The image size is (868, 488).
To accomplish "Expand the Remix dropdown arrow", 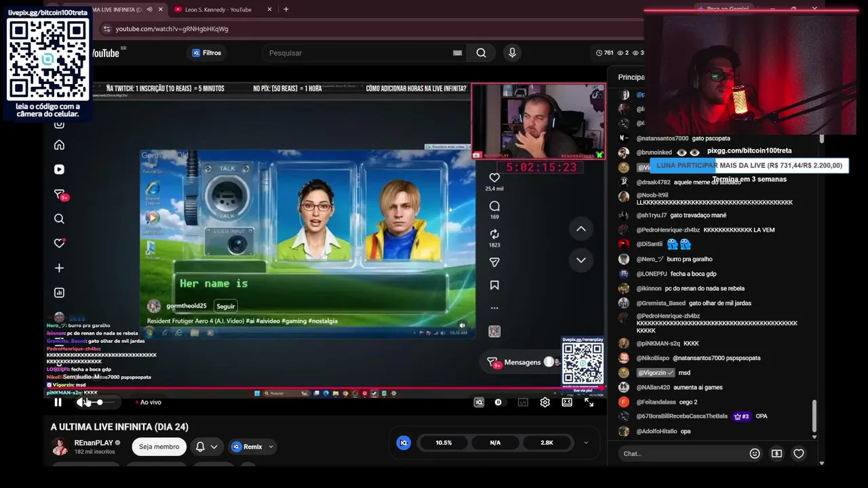I will 271,447.
